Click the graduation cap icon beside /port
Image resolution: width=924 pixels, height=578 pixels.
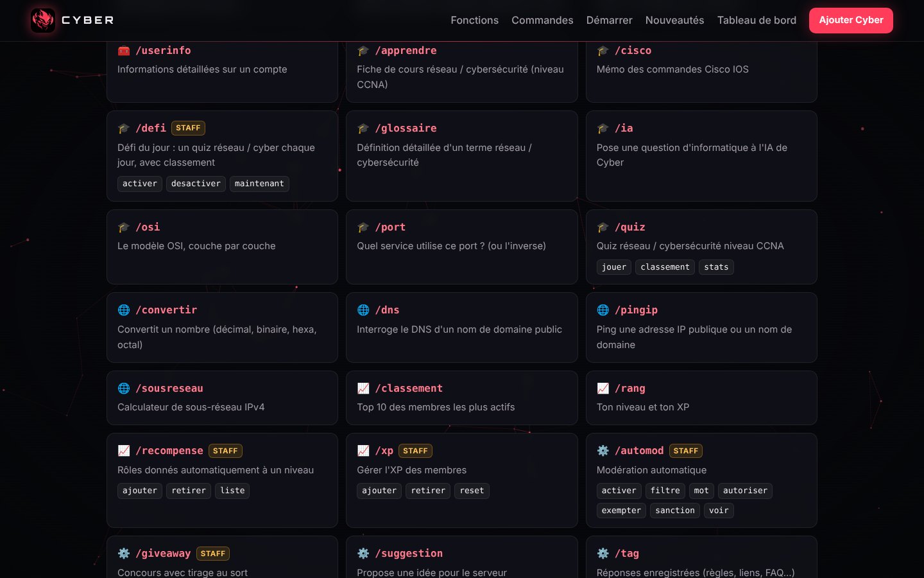pyautogui.click(x=363, y=227)
